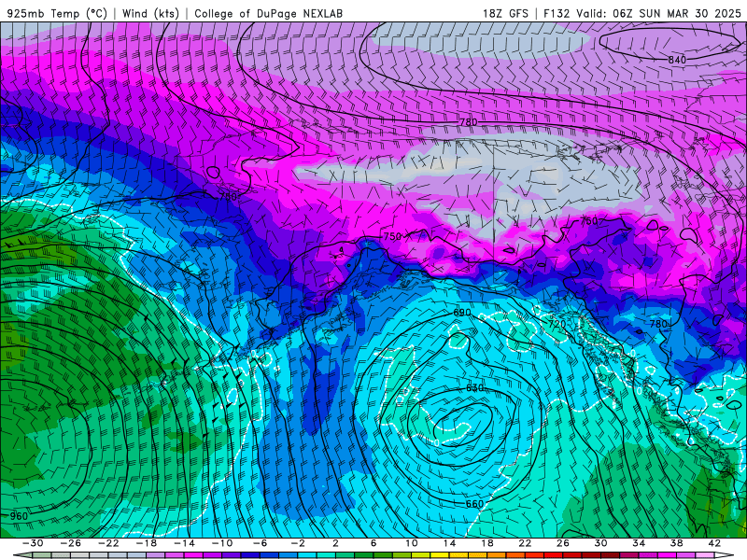Select the '-2' color scale label

coord(297,543)
